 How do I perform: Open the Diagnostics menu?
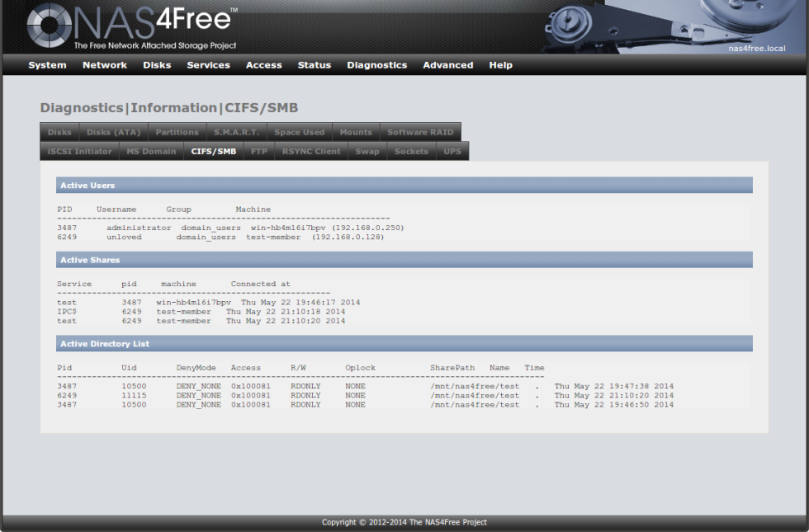tap(376, 65)
